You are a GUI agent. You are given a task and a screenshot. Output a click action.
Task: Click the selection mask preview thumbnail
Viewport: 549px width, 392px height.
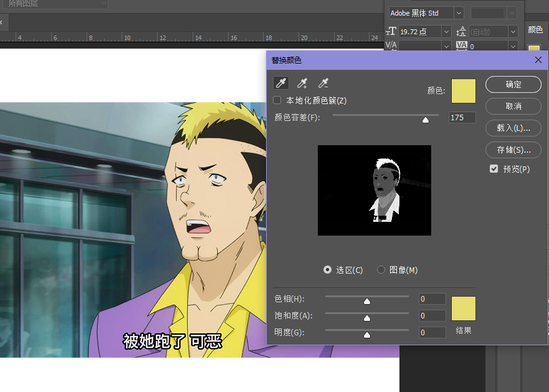[x=375, y=190]
